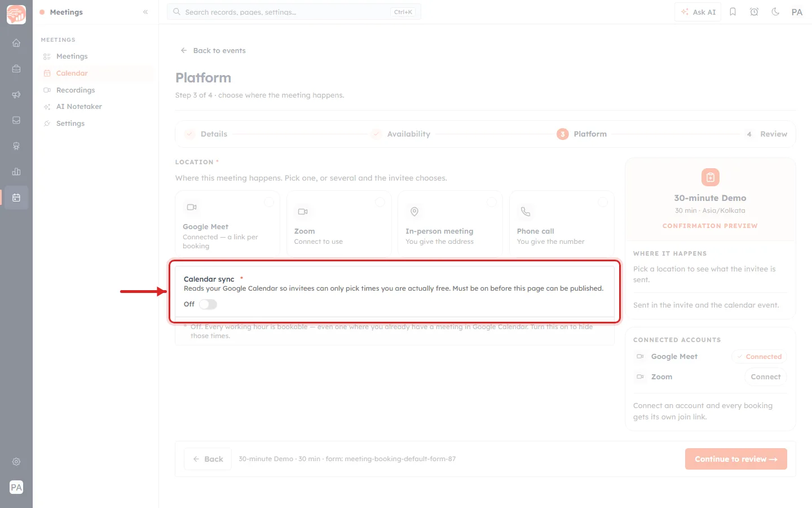Click the Connected badge for Google Meet
The image size is (812, 508).
point(759,357)
